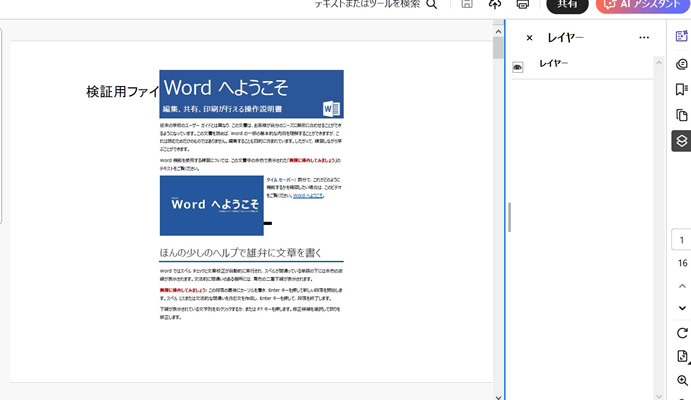Click heading ほんの少しのヘルプで雄弁に文章を書く
The image size is (691, 400).
[x=241, y=253]
